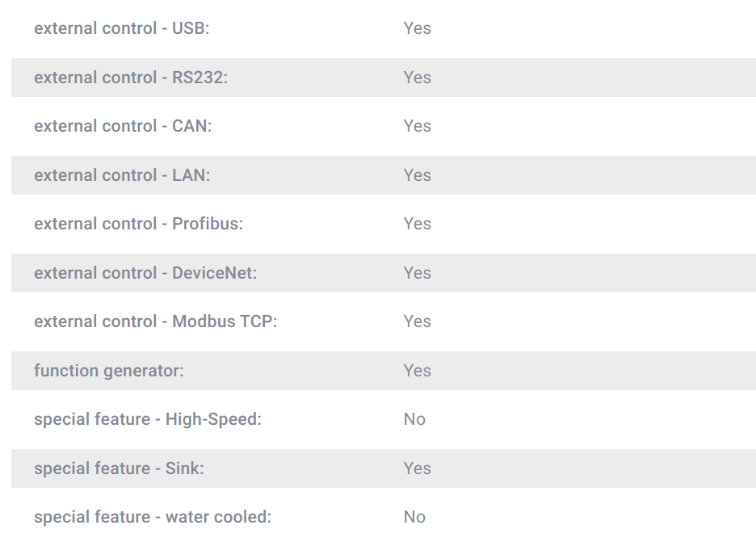
Task: Click the external control - CAN label
Action: coord(123,126)
